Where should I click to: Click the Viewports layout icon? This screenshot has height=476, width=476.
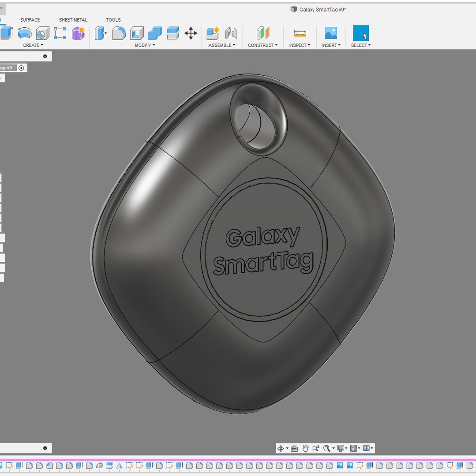coord(366,448)
